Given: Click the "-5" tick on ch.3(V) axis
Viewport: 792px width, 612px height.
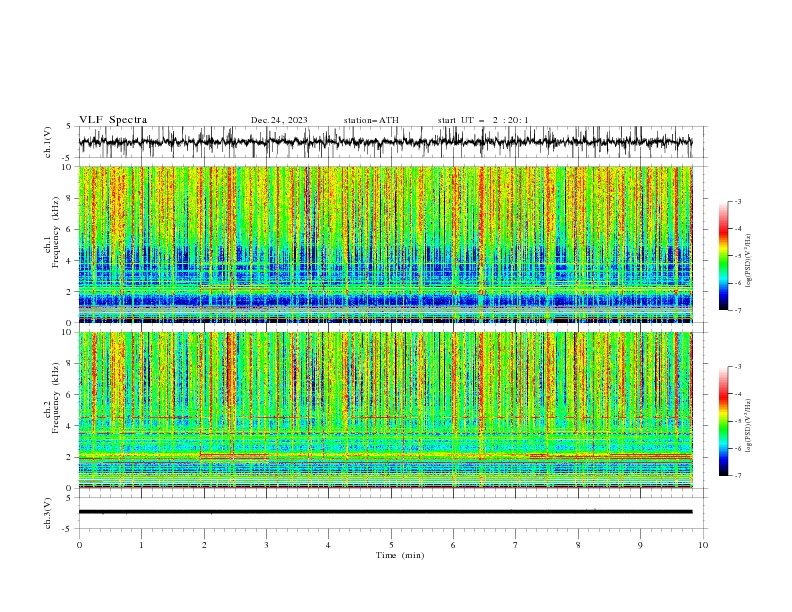Looking at the screenshot, I should coord(68,529).
